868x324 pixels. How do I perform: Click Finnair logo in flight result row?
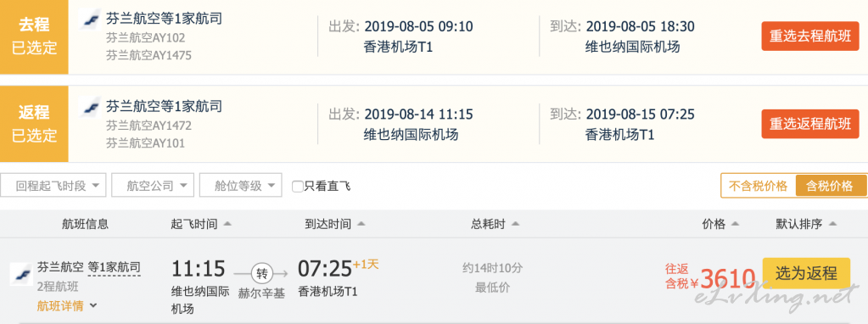tap(21, 274)
